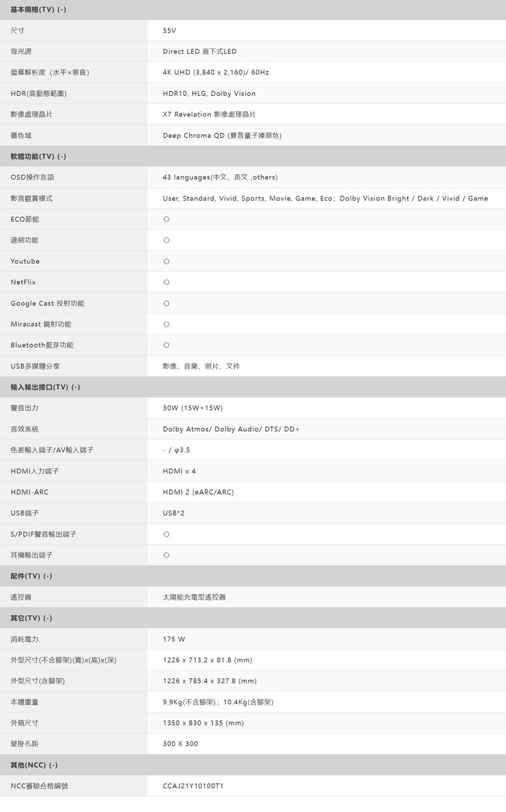The width and height of the screenshot is (506, 812).
Task: Select the 螢幕解析度 row label
Action: coord(50,73)
